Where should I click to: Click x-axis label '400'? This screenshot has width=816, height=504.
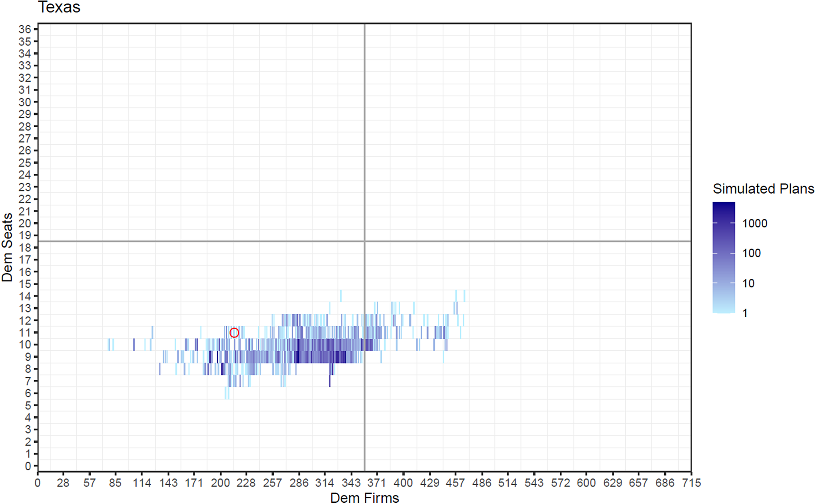coord(403,483)
